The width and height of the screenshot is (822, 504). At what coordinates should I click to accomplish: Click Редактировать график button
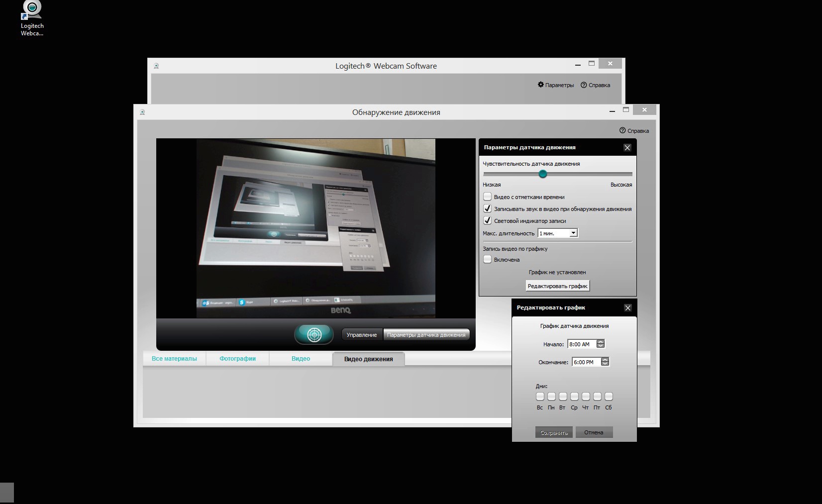pyautogui.click(x=558, y=286)
